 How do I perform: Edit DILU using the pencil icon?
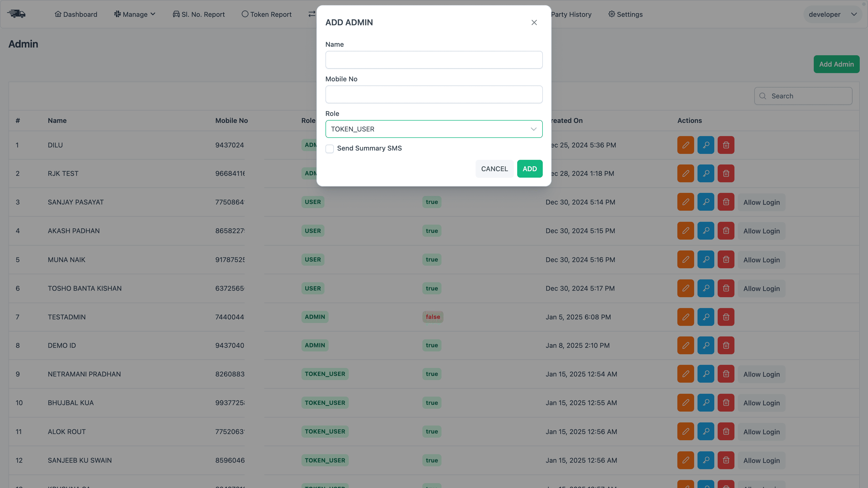click(x=686, y=145)
